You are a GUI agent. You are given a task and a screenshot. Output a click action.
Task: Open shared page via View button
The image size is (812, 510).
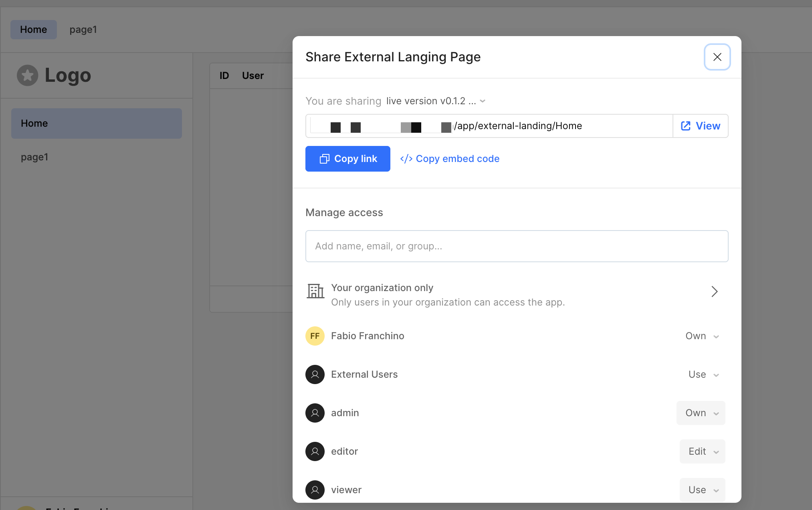(x=701, y=126)
